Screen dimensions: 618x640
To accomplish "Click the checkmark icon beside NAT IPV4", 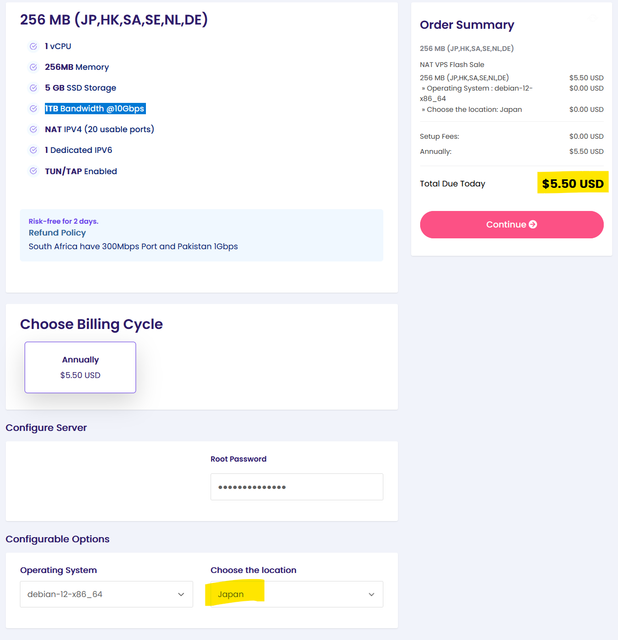I will [x=33, y=129].
